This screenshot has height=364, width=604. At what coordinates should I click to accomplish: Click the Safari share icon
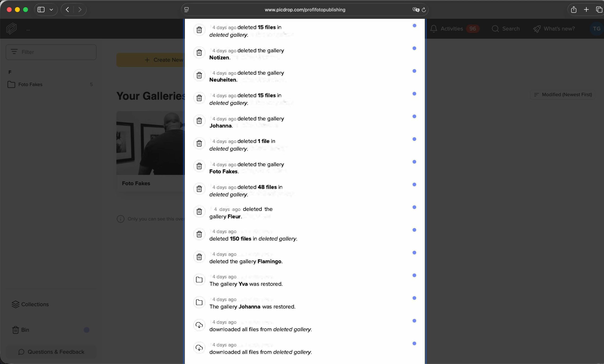pos(574,10)
